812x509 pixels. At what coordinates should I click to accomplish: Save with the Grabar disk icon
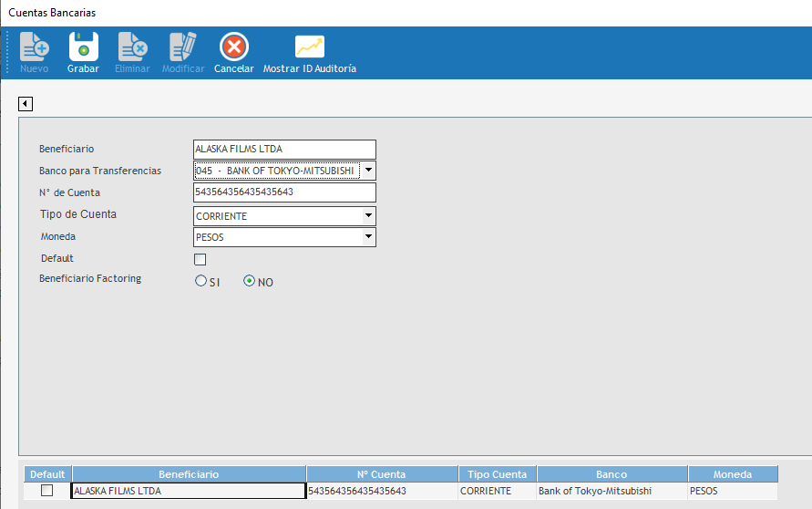pyautogui.click(x=83, y=47)
